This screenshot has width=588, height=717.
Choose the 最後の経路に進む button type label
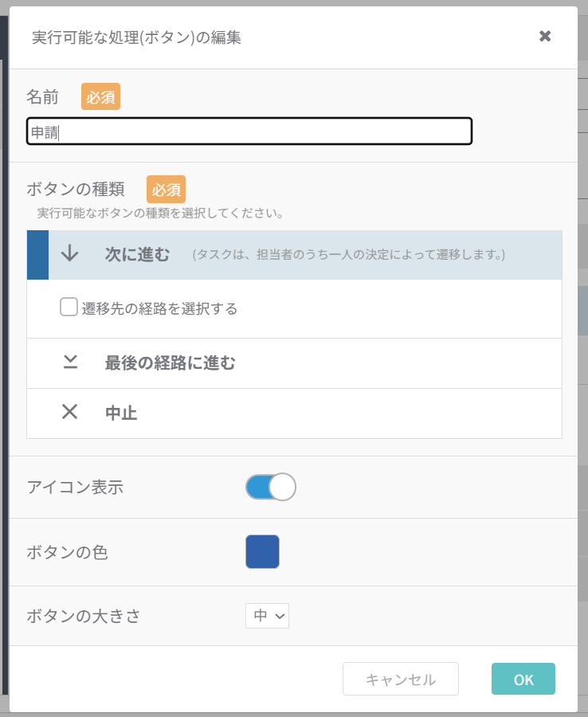click(170, 363)
